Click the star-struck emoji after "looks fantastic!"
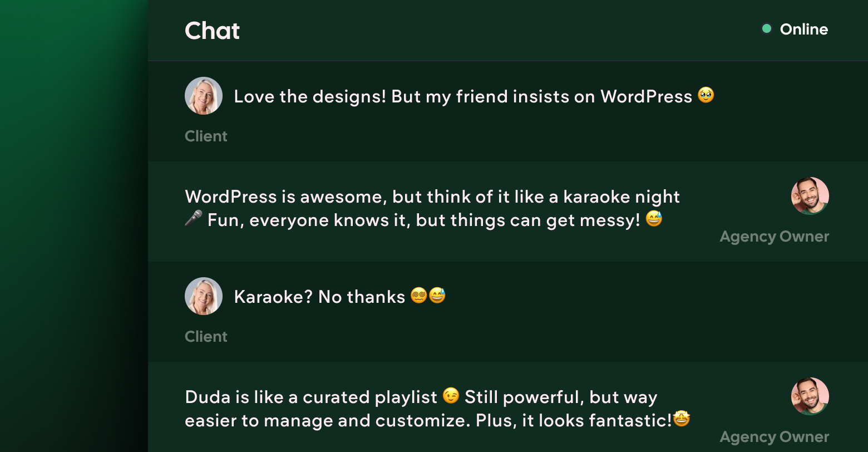 tap(682, 419)
